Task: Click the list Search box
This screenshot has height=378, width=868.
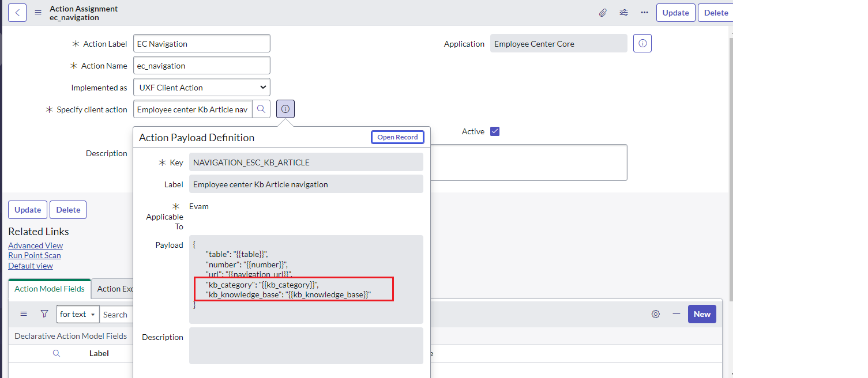Action: (116, 314)
